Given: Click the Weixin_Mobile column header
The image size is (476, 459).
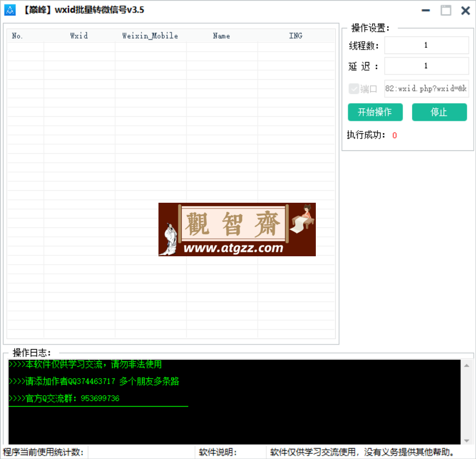Looking at the screenshot, I should [150, 36].
